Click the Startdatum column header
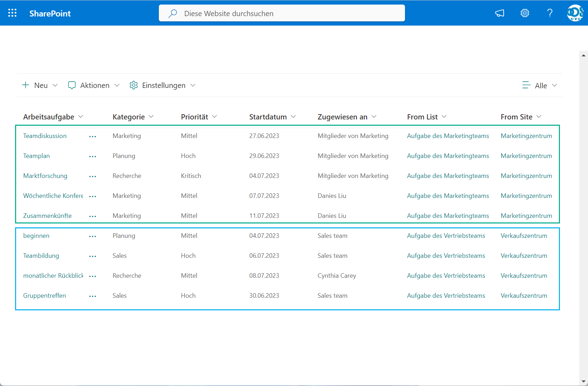Viewport: 588px width, 386px height. click(268, 117)
